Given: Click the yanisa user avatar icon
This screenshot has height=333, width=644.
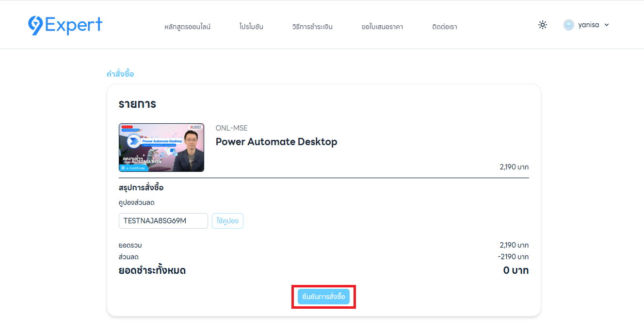Looking at the screenshot, I should point(569,25).
